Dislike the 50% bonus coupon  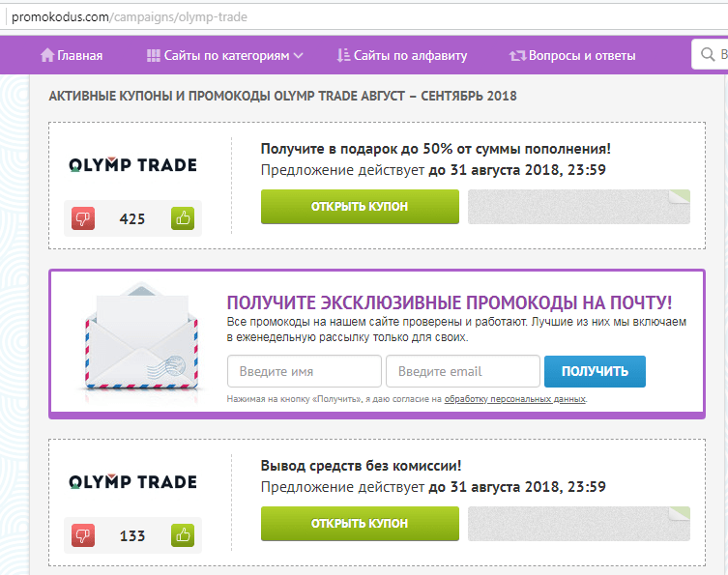click(83, 218)
